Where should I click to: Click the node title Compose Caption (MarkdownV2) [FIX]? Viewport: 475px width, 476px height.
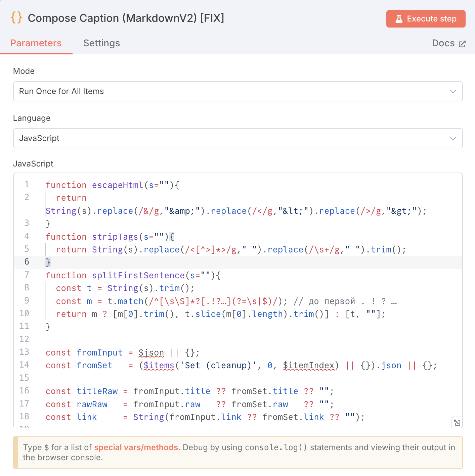126,18
